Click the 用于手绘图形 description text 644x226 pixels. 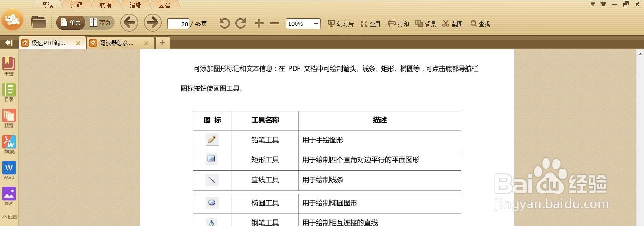pos(323,140)
